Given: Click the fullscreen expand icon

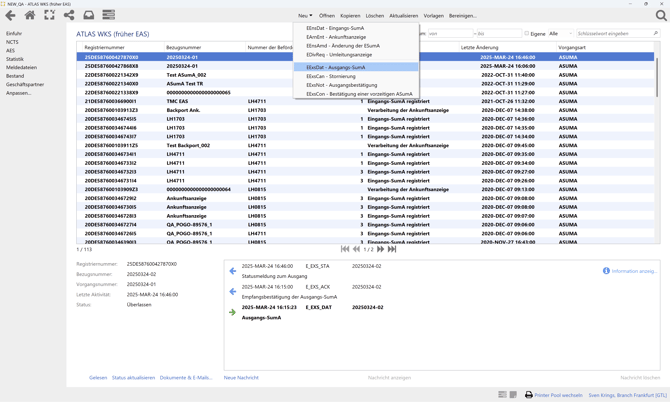Looking at the screenshot, I should pos(49,15).
